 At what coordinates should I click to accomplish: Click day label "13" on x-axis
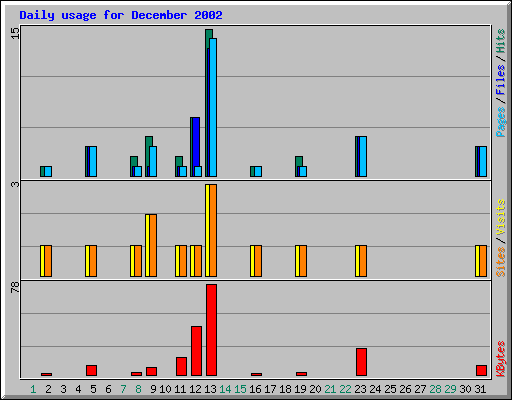point(210,389)
